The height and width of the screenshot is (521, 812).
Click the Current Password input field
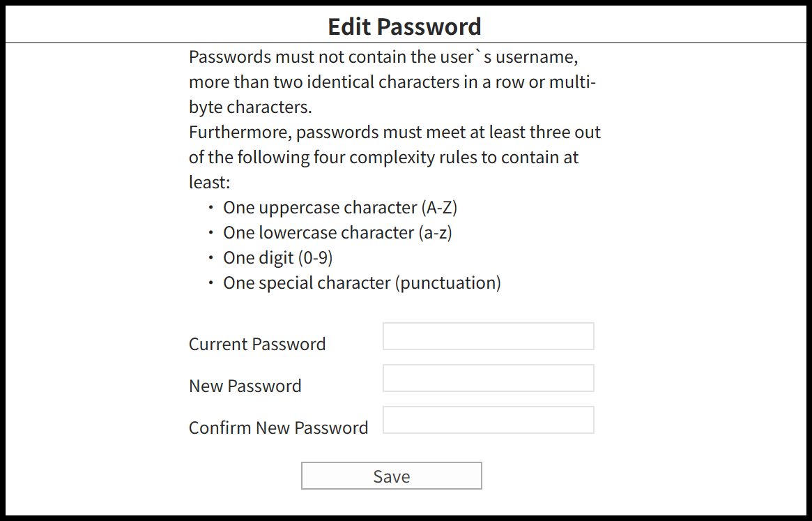point(488,336)
